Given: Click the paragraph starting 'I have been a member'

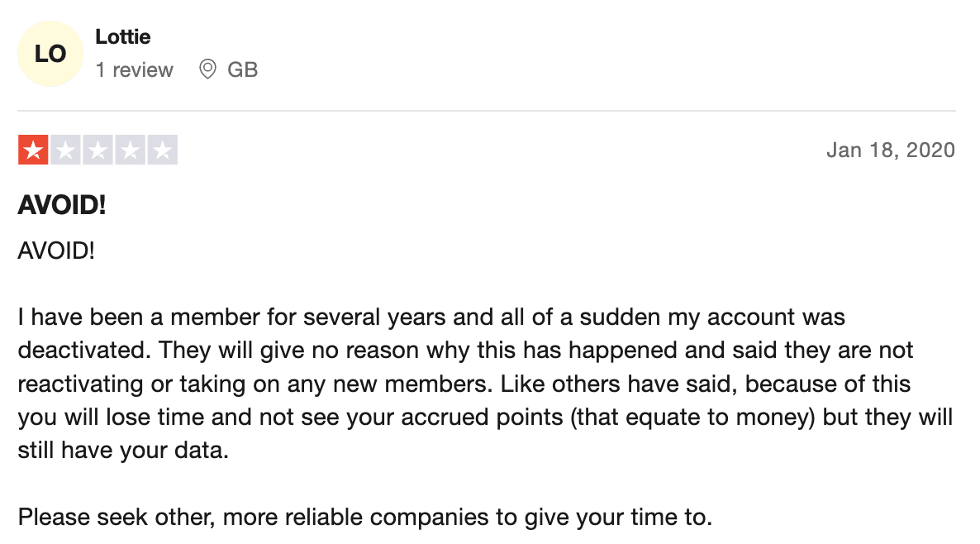Looking at the screenshot, I should click(486, 384).
